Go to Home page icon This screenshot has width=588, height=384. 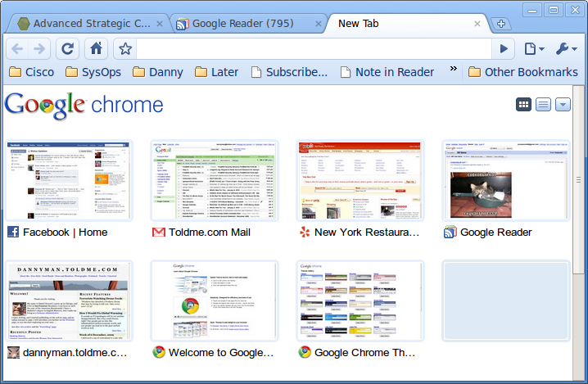[x=96, y=48]
